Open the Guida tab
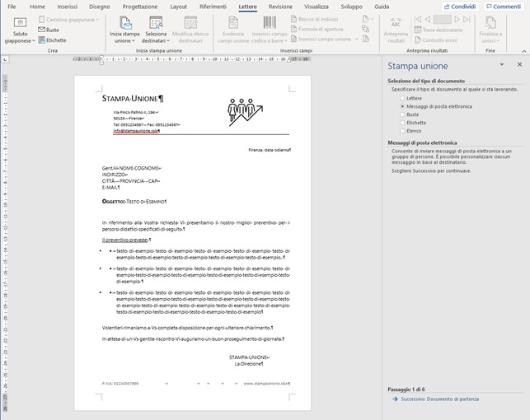 click(x=382, y=7)
